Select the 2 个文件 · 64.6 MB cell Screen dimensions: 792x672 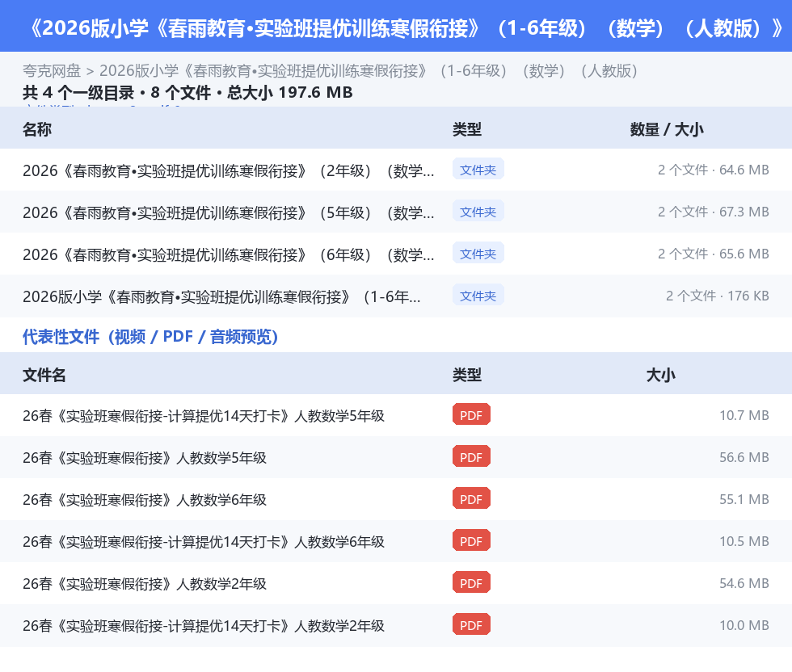click(713, 170)
